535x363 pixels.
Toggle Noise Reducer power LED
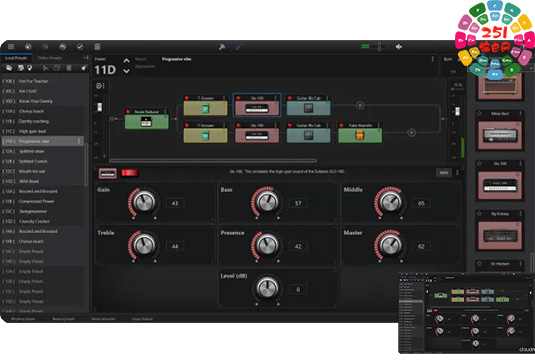tap(128, 112)
